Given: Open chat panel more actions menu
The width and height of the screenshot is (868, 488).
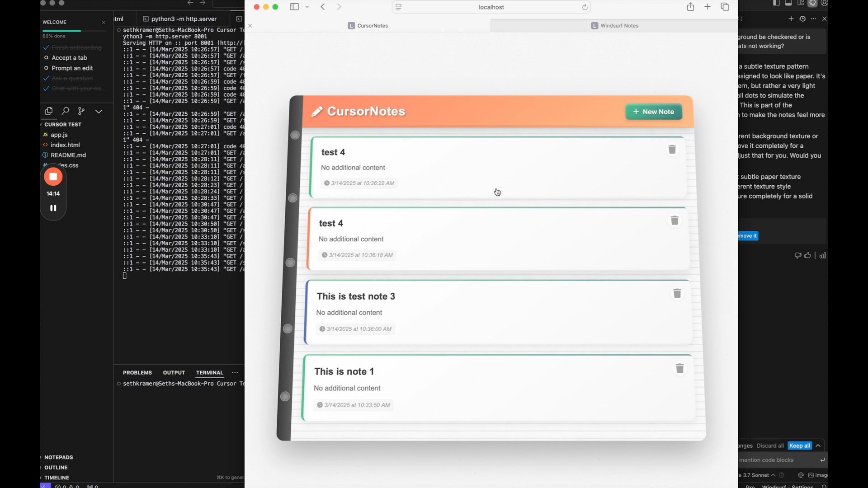Looking at the screenshot, I should (813, 19).
